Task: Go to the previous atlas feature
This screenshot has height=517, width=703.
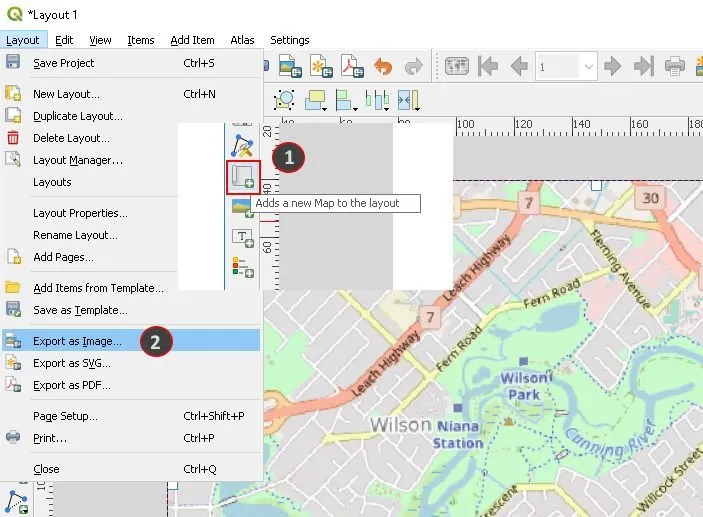Action: tap(519, 66)
